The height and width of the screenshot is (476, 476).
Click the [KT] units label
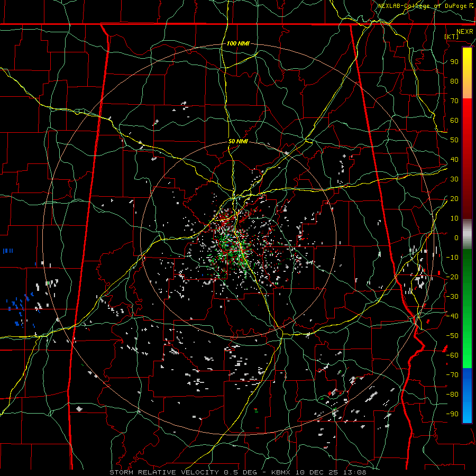pos(452,36)
